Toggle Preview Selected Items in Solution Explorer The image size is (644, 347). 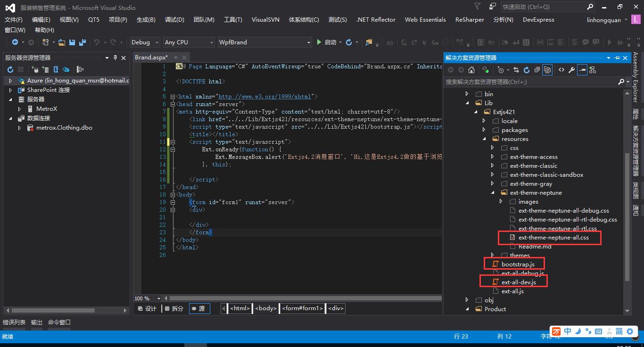(x=582, y=70)
